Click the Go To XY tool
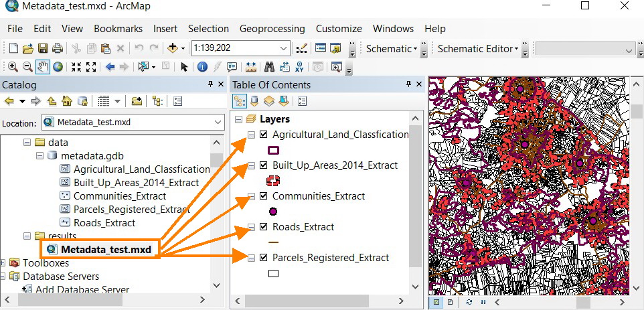 [x=299, y=67]
